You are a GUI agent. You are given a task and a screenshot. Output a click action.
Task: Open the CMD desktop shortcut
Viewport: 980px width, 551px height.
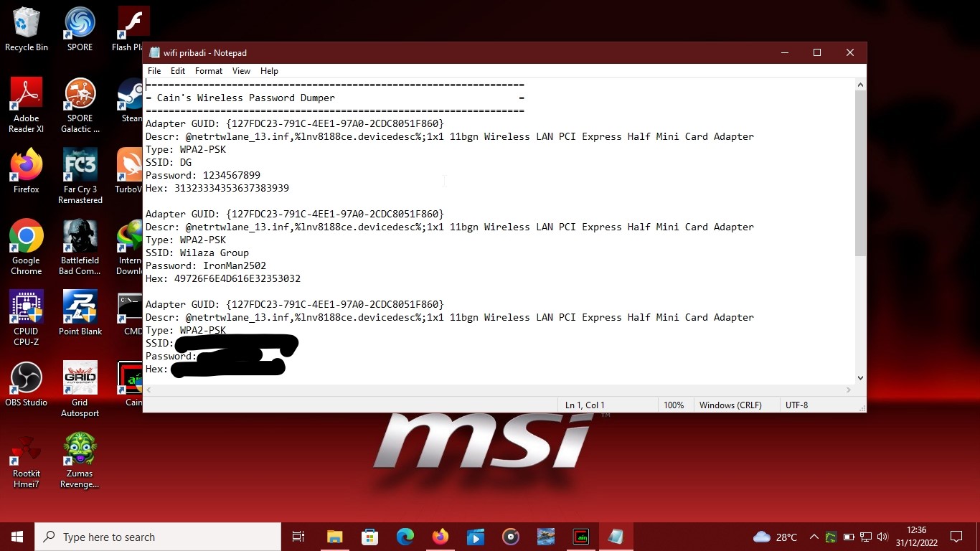(x=131, y=314)
